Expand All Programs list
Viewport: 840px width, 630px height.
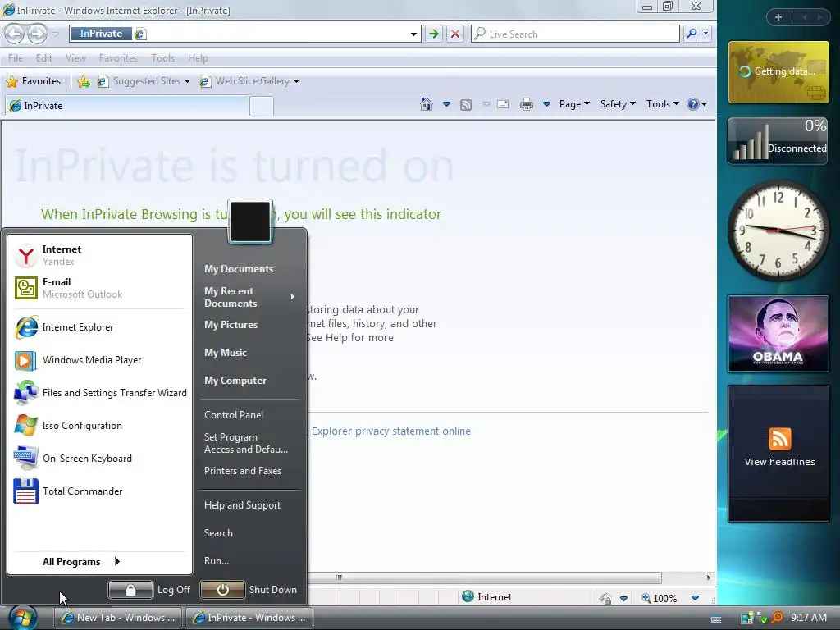click(x=81, y=561)
